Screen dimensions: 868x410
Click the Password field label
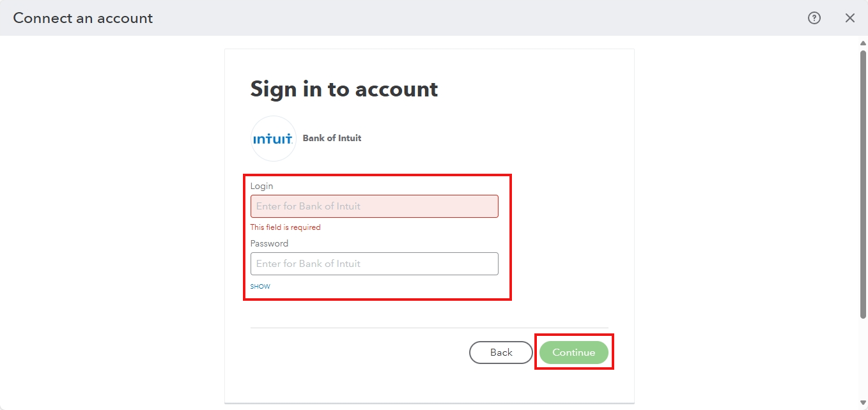(269, 243)
